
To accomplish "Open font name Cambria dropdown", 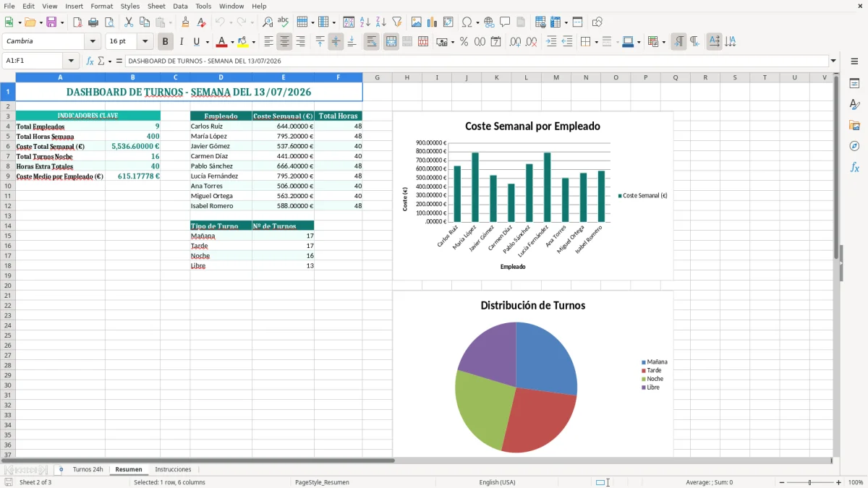I will pyautogui.click(x=93, y=42).
